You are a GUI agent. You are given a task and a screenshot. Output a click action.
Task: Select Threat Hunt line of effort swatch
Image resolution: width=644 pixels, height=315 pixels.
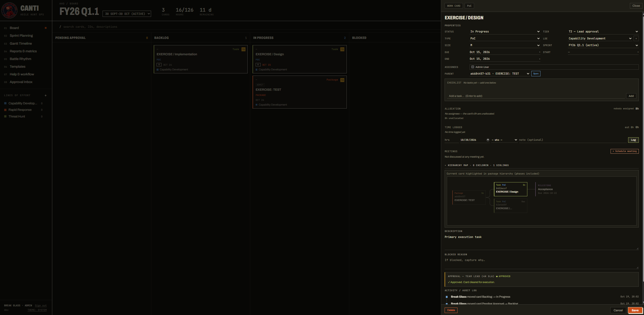click(5, 116)
